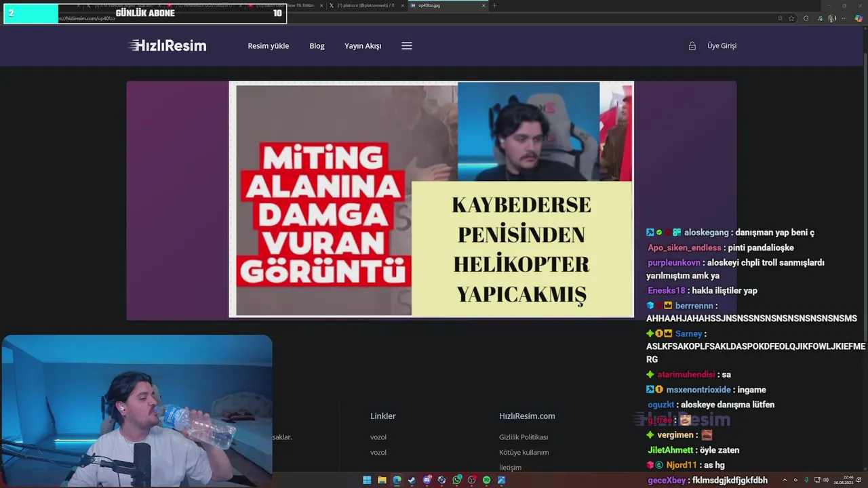
Task: Open the clock showing 22:46
Action: click(844, 480)
